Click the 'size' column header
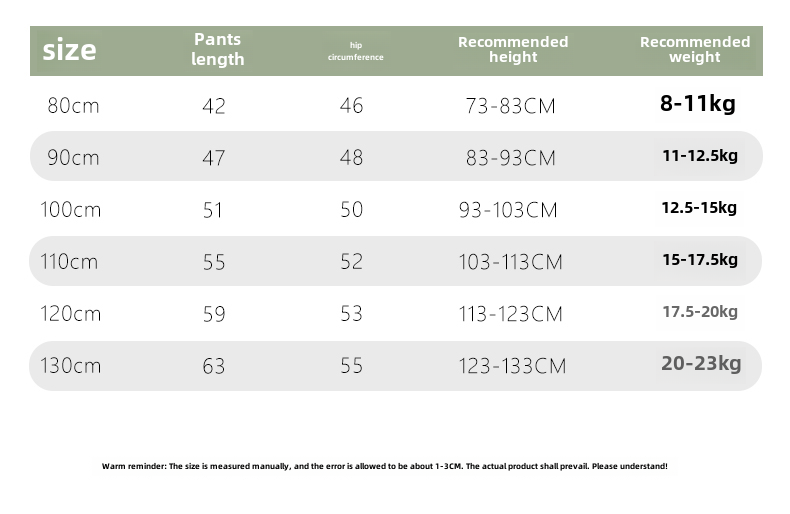The width and height of the screenshot is (790, 514). [69, 50]
